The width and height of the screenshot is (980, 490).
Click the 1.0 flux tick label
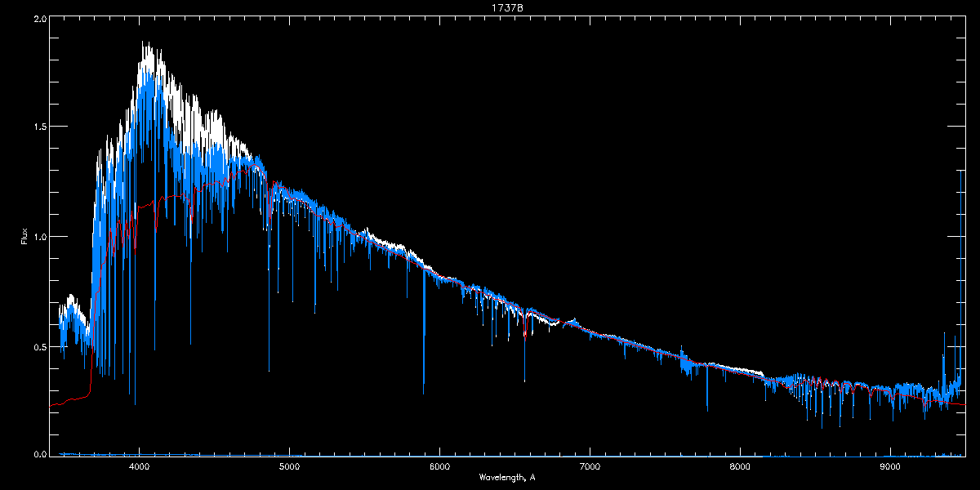tap(39, 237)
